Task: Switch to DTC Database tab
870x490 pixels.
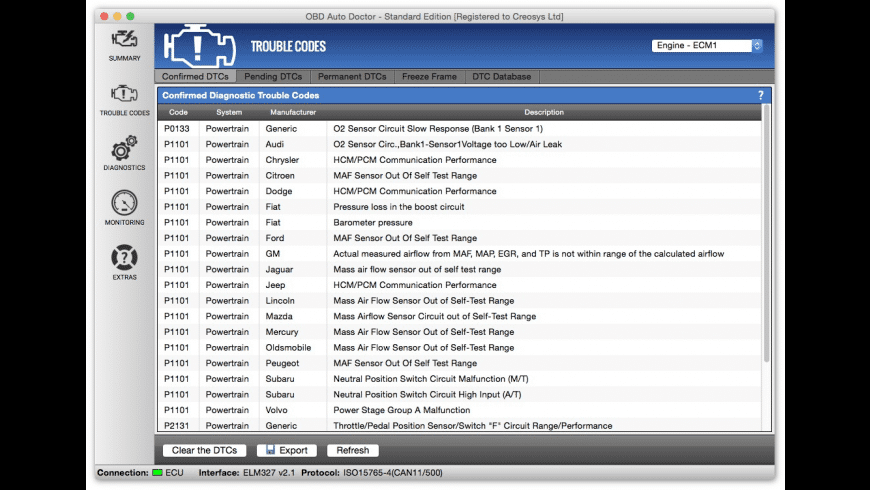Action: pyautogui.click(x=502, y=77)
